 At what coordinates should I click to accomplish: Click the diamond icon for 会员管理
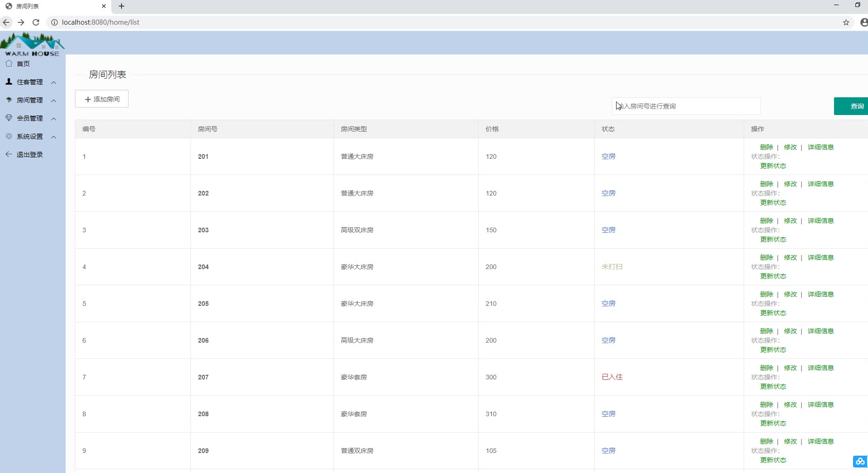pos(9,118)
